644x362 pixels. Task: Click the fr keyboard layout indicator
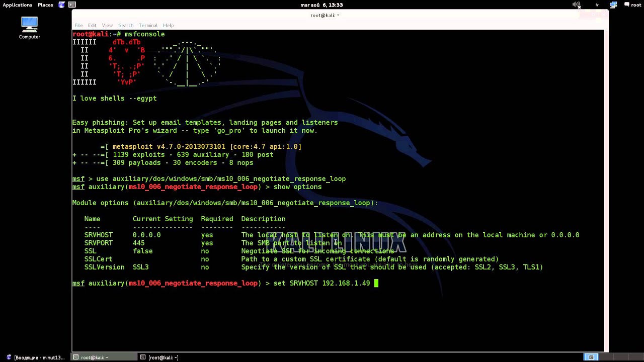click(x=597, y=5)
